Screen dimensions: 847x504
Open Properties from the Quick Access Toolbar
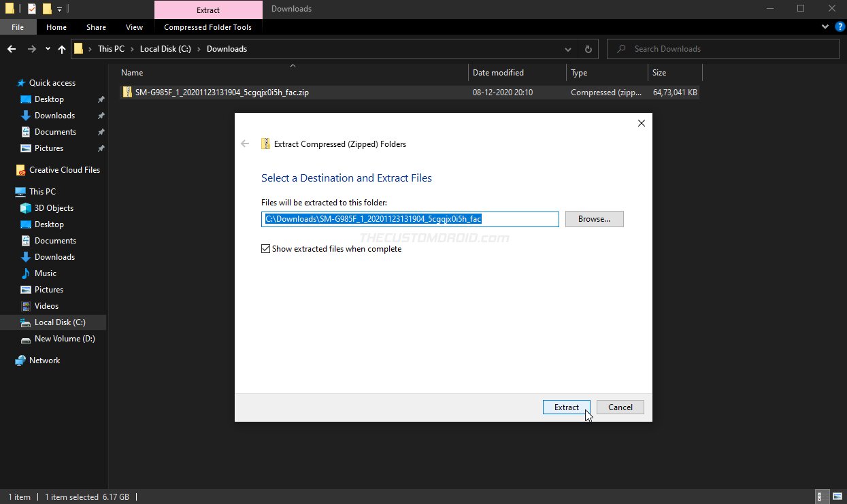click(31, 8)
